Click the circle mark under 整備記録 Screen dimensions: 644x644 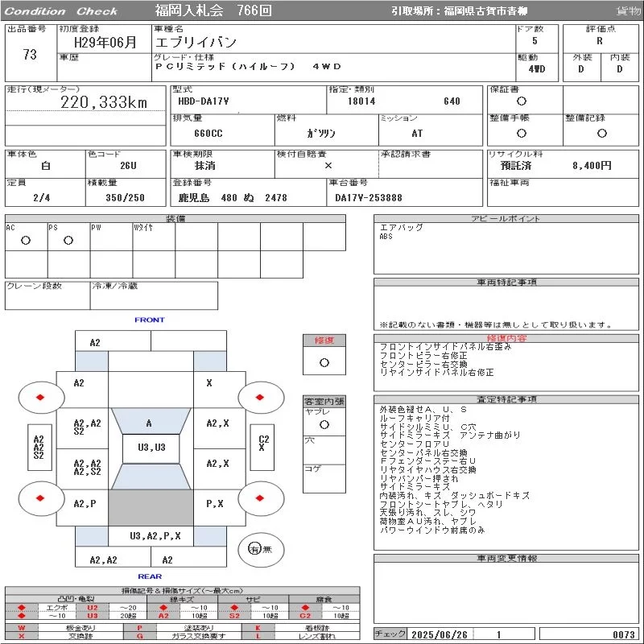[602, 133]
